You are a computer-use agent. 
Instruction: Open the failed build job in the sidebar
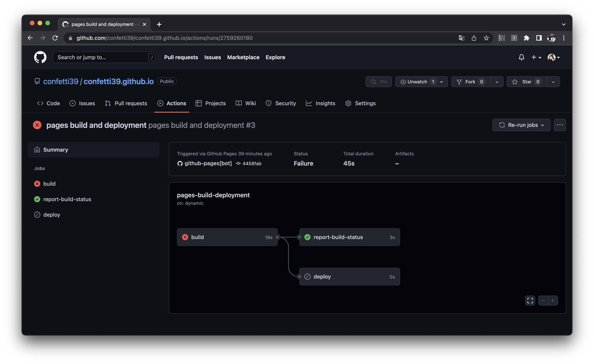pos(49,184)
